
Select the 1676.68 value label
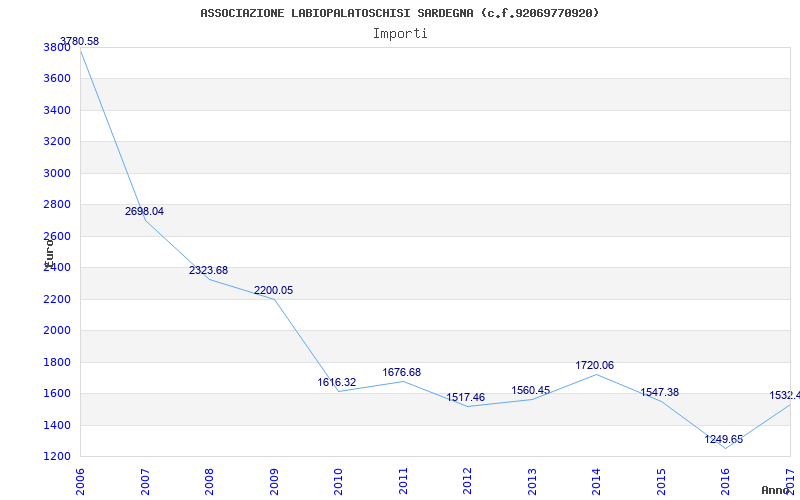pos(401,373)
